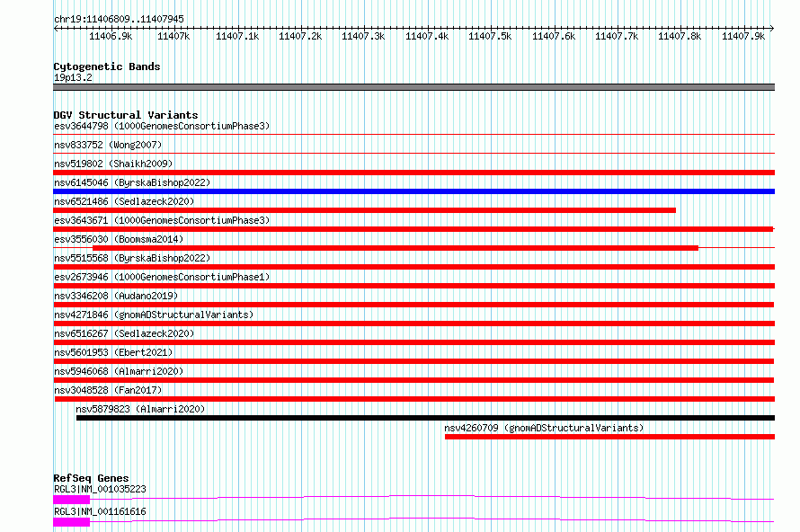The image size is (800, 532).
Task: Click the esv3643671 (1000GenomesConsortiumPhase3) label
Action: pyautogui.click(x=162, y=220)
